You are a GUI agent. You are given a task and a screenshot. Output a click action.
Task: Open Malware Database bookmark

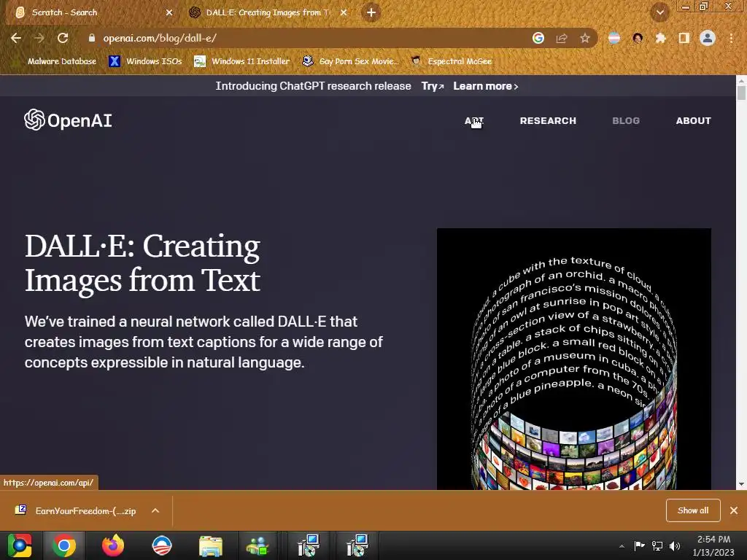coord(56,61)
